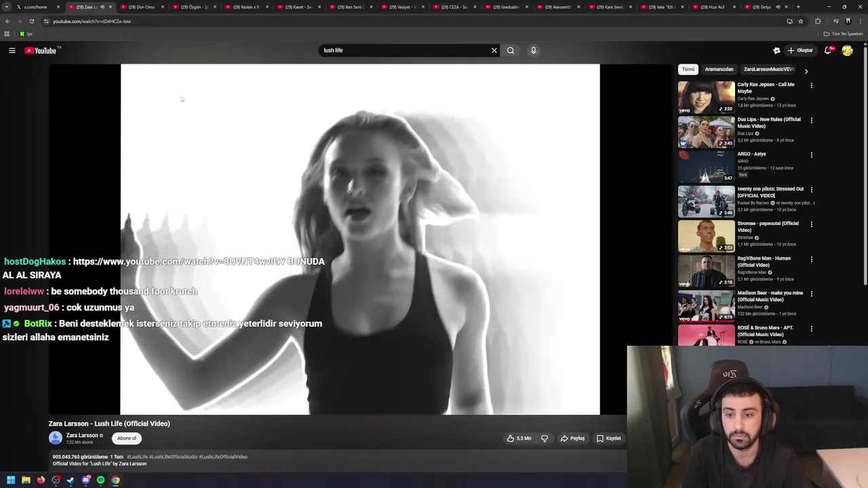The height and width of the screenshot is (488, 868).
Task: Open Carly Rae Jepsen Call Me Maybe thumbnail
Action: coord(706,97)
